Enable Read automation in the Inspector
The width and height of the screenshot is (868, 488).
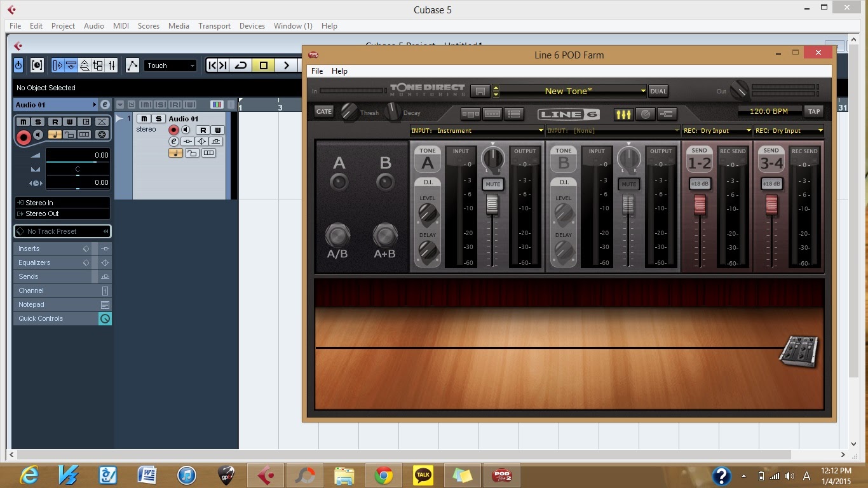[x=55, y=121]
